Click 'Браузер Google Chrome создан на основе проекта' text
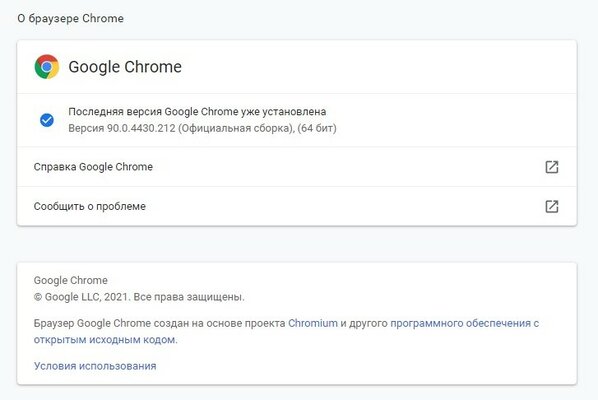 point(159,323)
